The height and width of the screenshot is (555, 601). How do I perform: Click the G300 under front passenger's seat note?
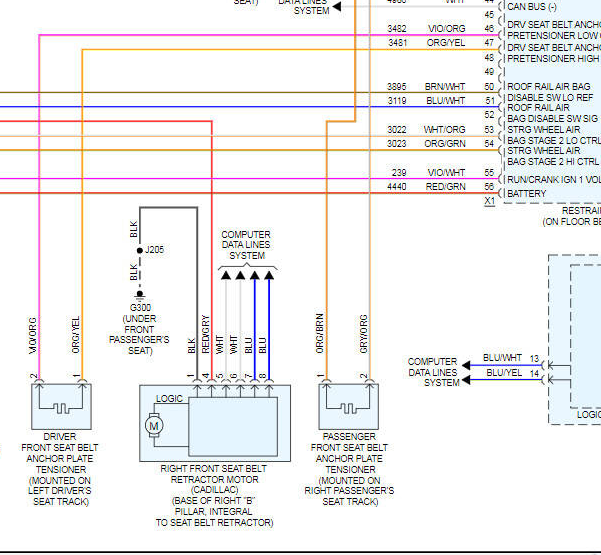click(140, 329)
